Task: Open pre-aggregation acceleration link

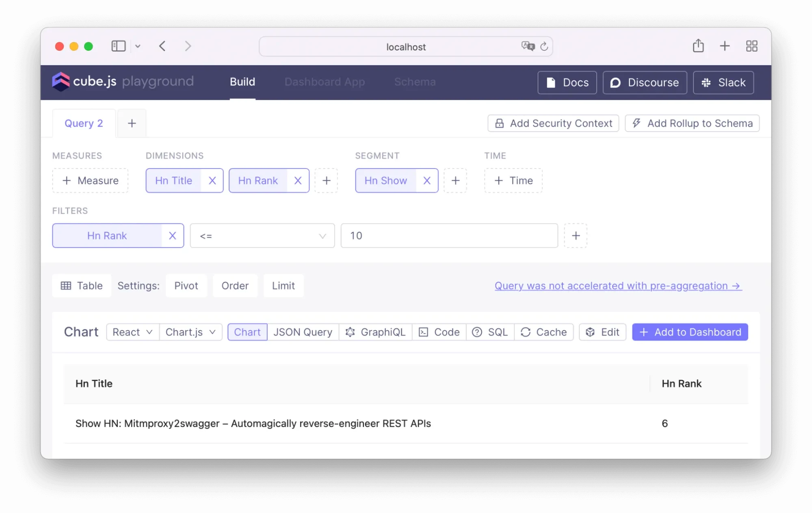Action: point(618,286)
